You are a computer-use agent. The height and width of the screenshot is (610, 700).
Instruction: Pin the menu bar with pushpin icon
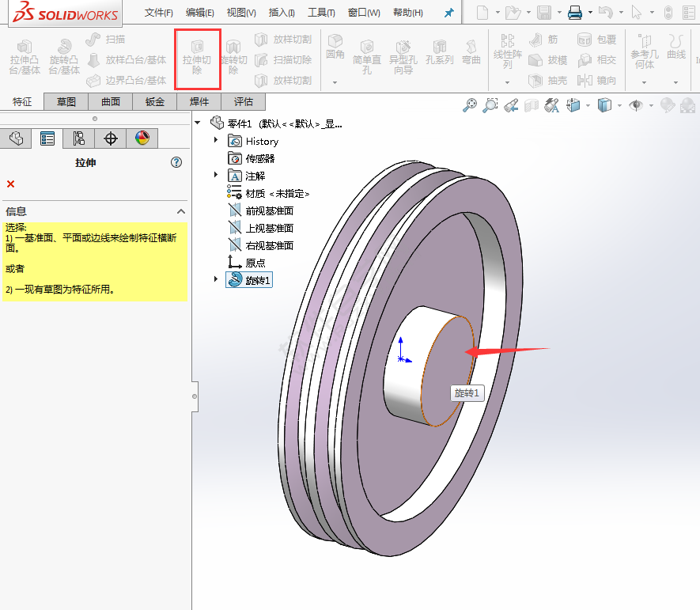click(x=448, y=13)
